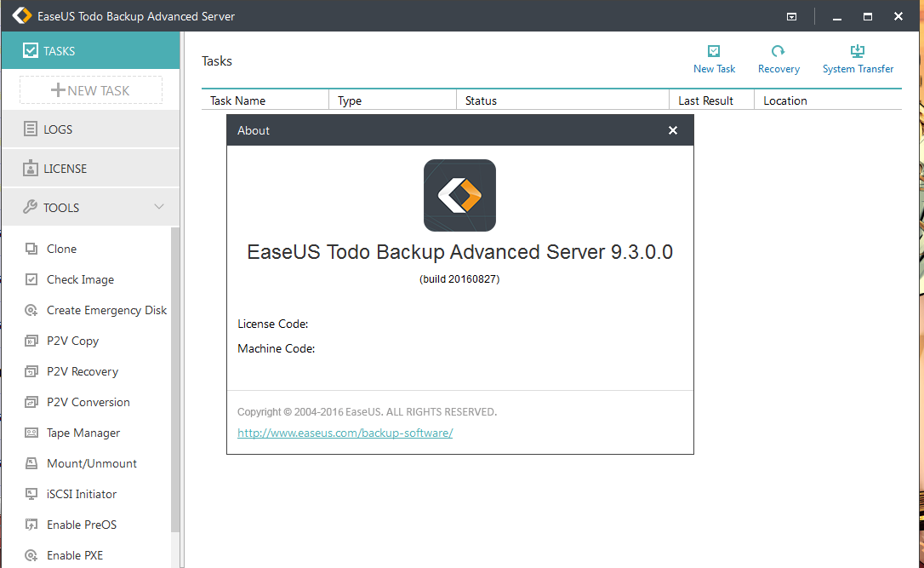Select the TOOLS sidebar label
Screen dimensions: 924x568
pyautogui.click(x=61, y=208)
